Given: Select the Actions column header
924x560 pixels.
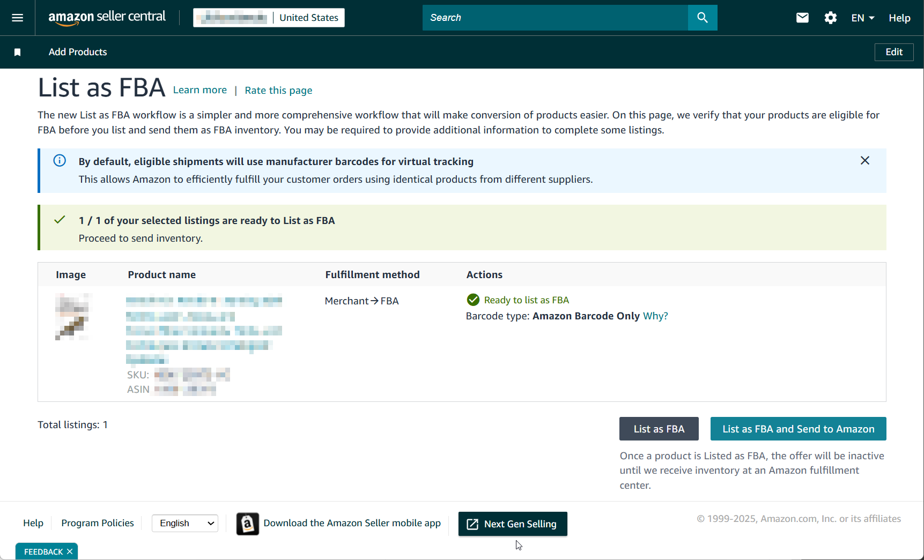Looking at the screenshot, I should 484,274.
